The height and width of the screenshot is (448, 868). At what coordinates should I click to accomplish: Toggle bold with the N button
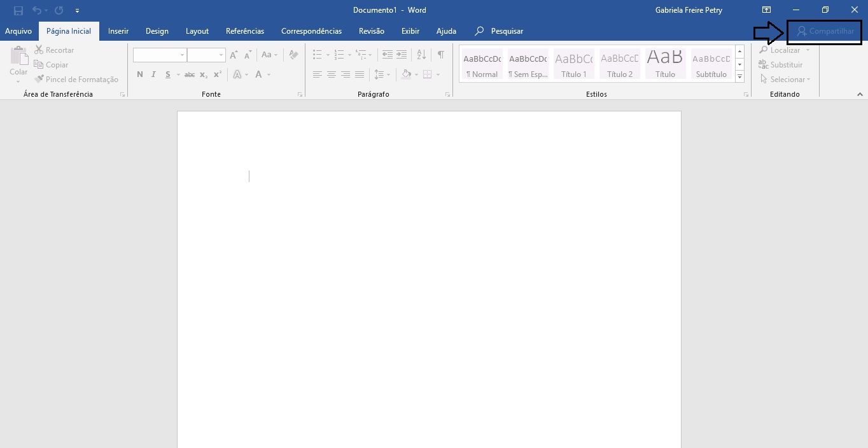[x=140, y=74]
